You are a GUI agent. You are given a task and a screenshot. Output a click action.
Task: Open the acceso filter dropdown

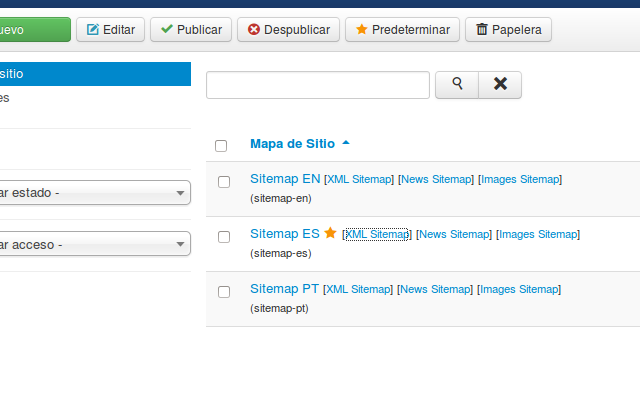(x=94, y=244)
